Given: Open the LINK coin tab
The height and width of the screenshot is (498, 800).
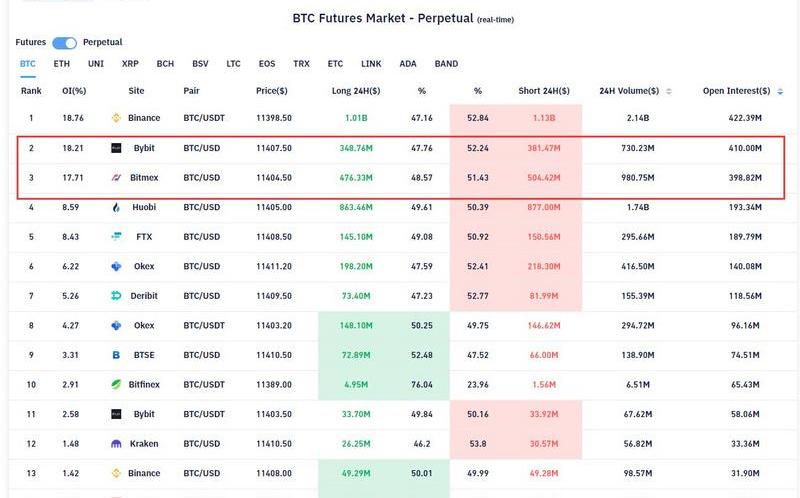Looking at the screenshot, I should 371,64.
